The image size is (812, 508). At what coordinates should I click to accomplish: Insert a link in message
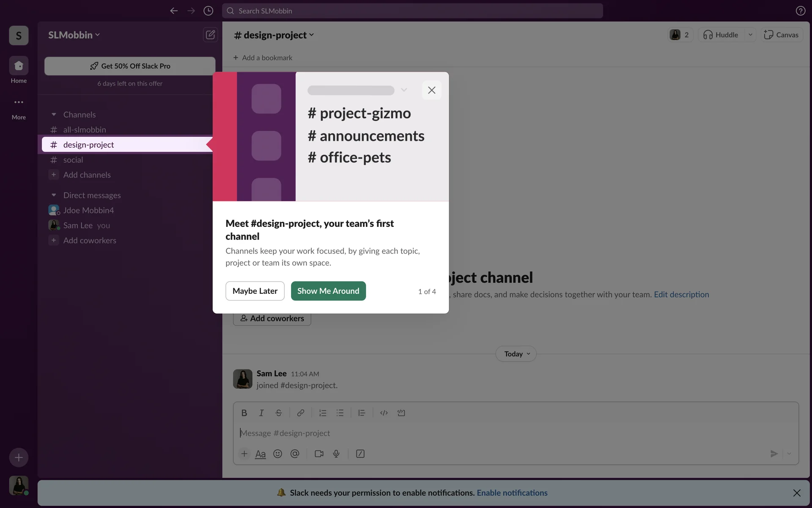300,413
